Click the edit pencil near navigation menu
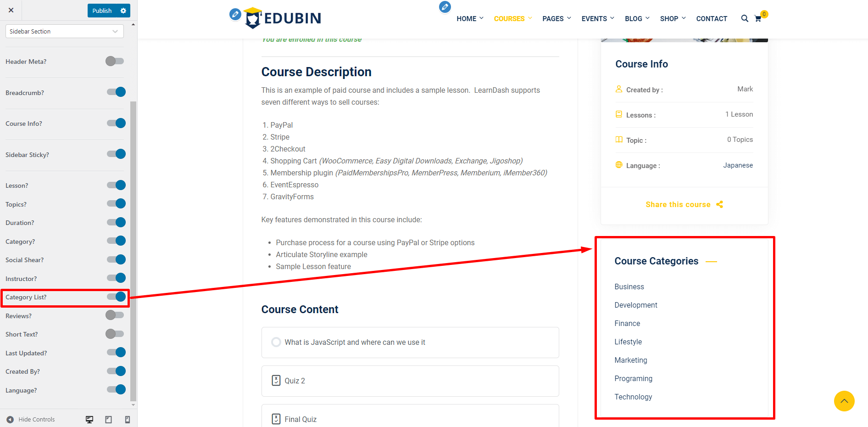This screenshot has height=427, width=868. pyautogui.click(x=445, y=7)
